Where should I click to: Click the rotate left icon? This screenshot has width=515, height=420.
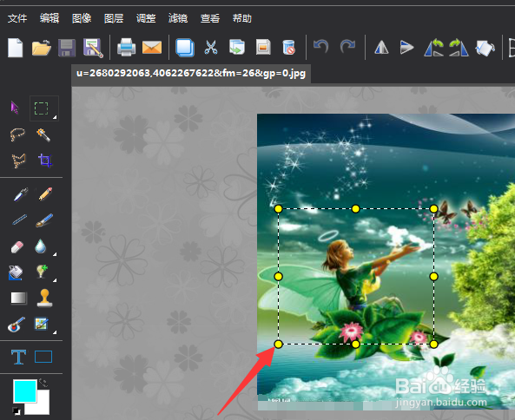[x=433, y=48]
